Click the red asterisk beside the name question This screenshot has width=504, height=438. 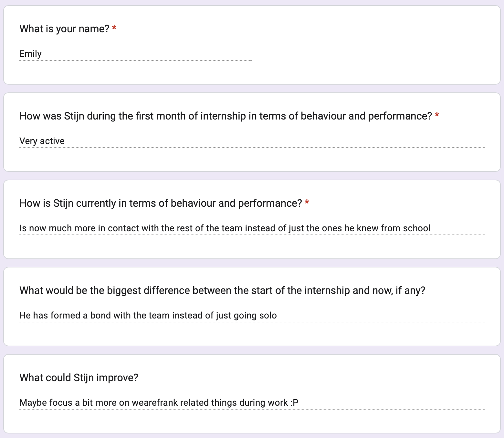[114, 29]
